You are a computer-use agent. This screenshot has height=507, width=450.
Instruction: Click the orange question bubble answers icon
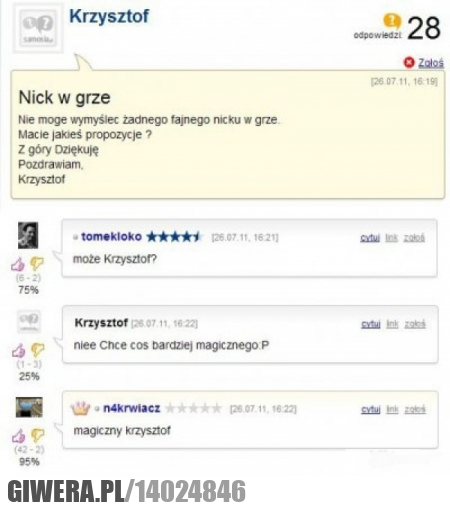[x=392, y=21]
